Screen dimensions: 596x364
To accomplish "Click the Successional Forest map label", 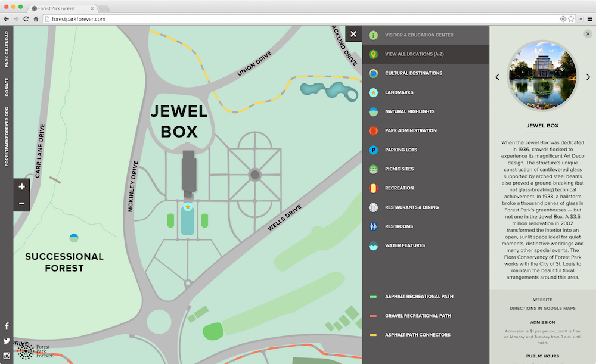I will (x=64, y=262).
